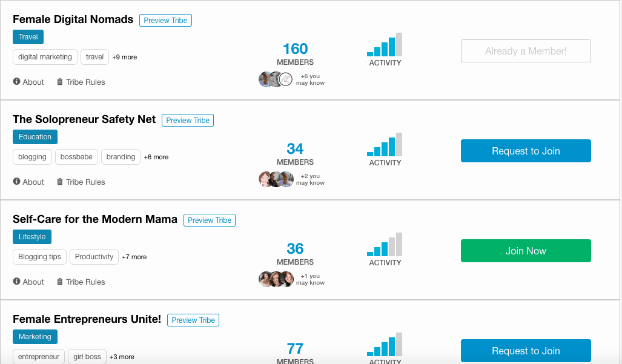This screenshot has width=622, height=364.
Task: Expand '+7 more' tags for Self-Care tribe
Action: click(134, 257)
